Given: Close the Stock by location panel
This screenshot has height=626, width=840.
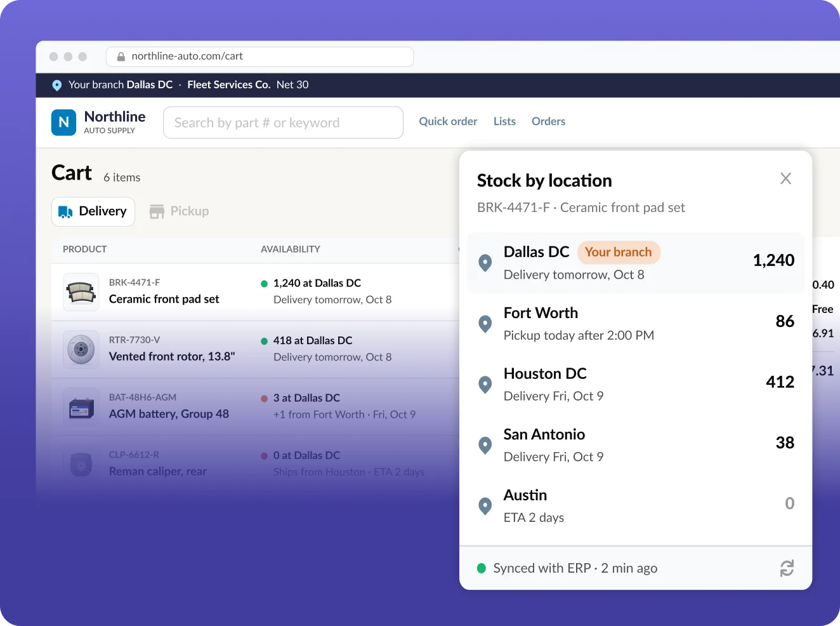Looking at the screenshot, I should pos(785,178).
